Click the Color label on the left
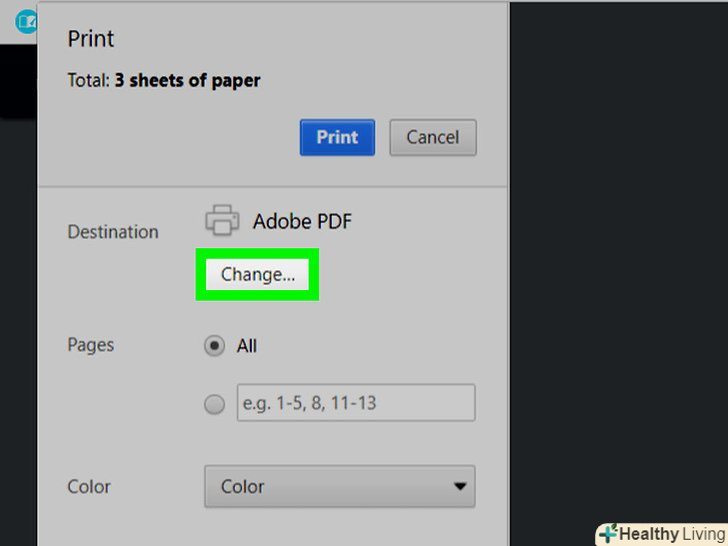728x546 pixels. coord(89,487)
